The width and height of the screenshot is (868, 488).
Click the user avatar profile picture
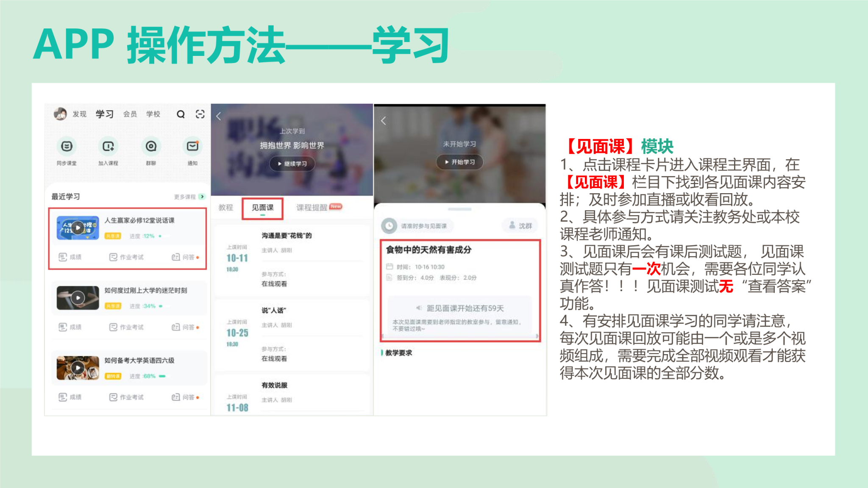point(60,114)
